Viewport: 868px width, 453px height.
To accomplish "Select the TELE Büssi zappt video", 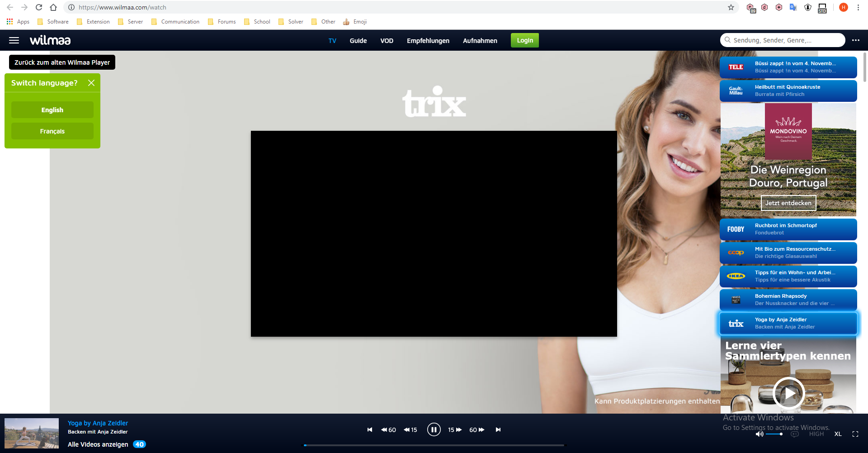I will (x=788, y=67).
